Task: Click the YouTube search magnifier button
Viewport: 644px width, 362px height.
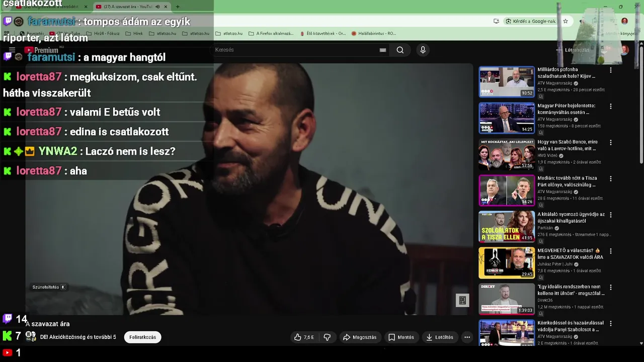Action: pos(400,50)
